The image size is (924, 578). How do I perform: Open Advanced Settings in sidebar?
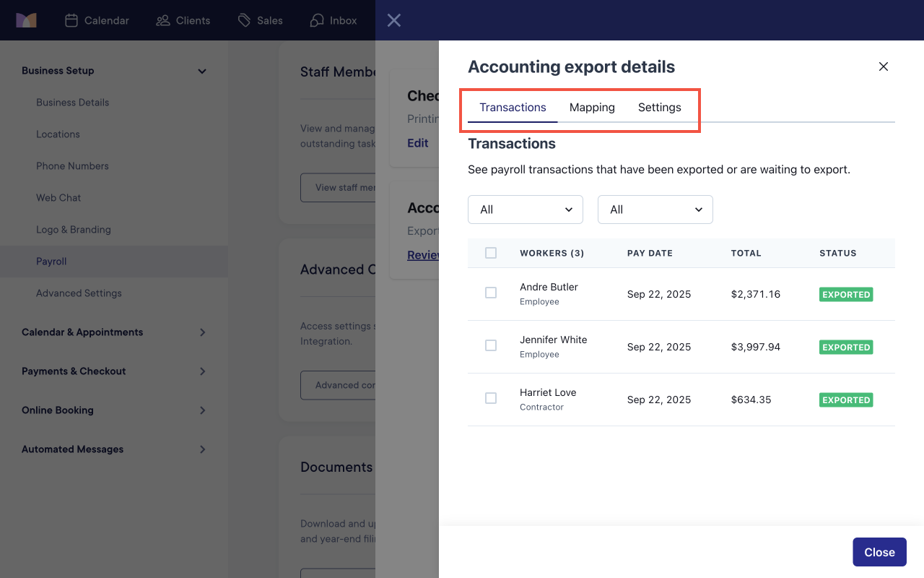tap(79, 293)
